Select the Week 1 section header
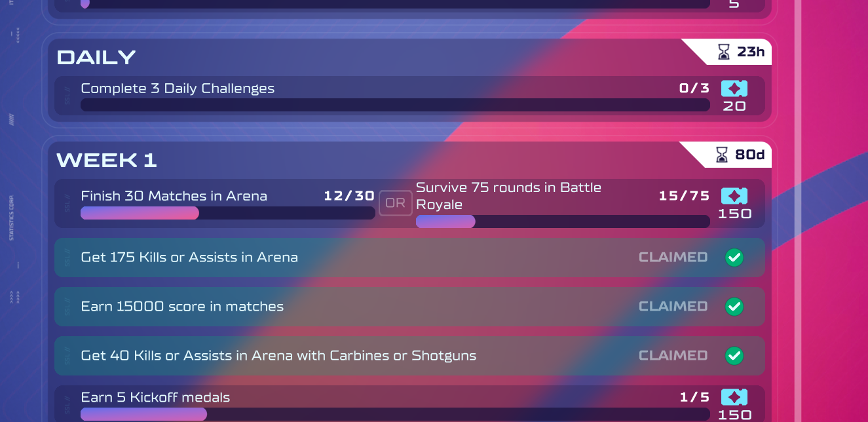 (x=107, y=160)
